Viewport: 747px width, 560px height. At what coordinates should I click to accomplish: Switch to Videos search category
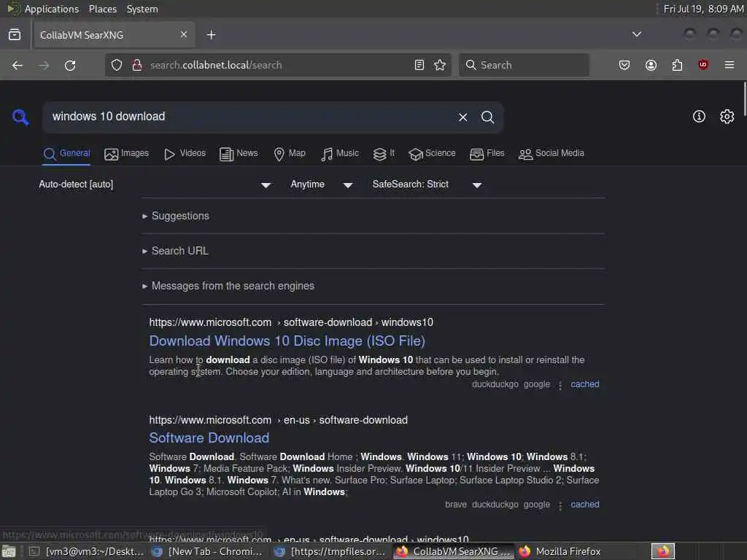tap(185, 154)
